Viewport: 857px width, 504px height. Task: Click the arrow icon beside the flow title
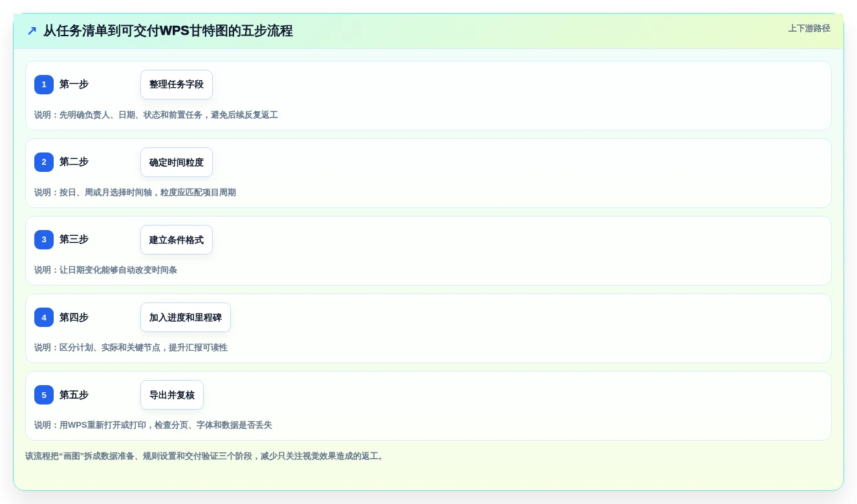32,30
